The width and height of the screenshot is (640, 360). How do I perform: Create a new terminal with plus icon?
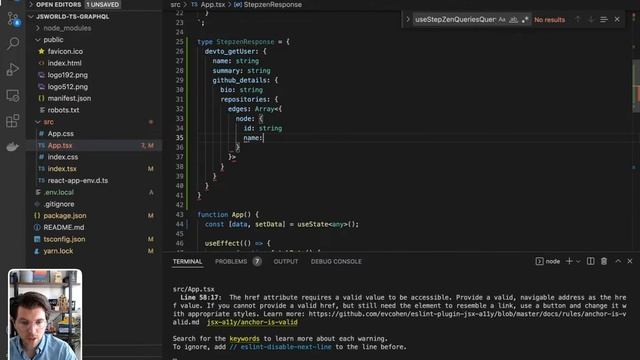point(569,261)
